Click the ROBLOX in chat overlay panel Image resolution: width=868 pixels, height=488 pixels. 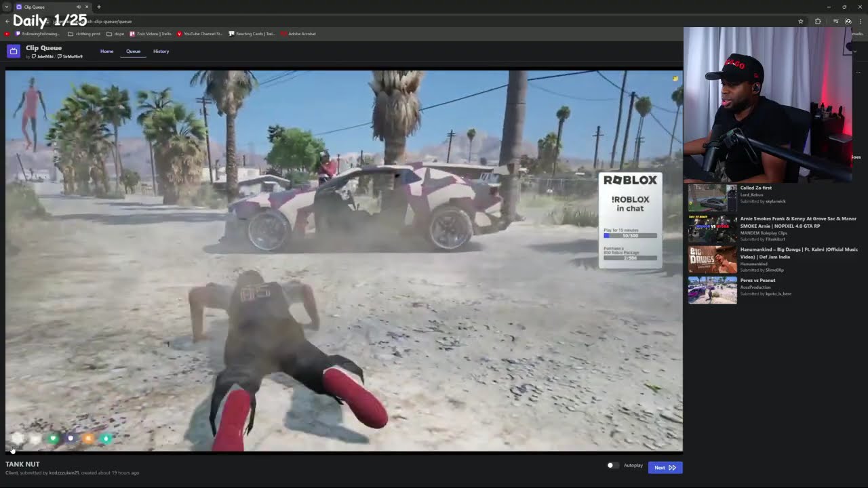(x=630, y=220)
